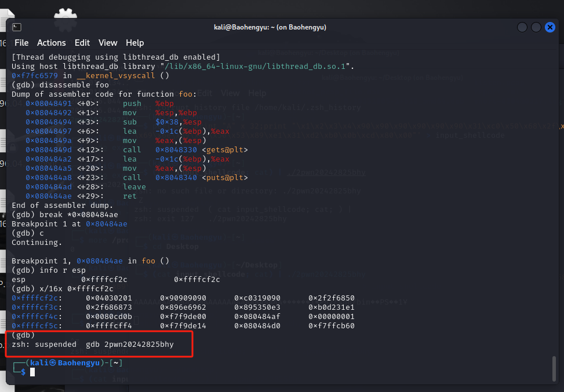564x392 pixels.
Task: Click the '<puts@plt>' call target
Action: [225, 178]
